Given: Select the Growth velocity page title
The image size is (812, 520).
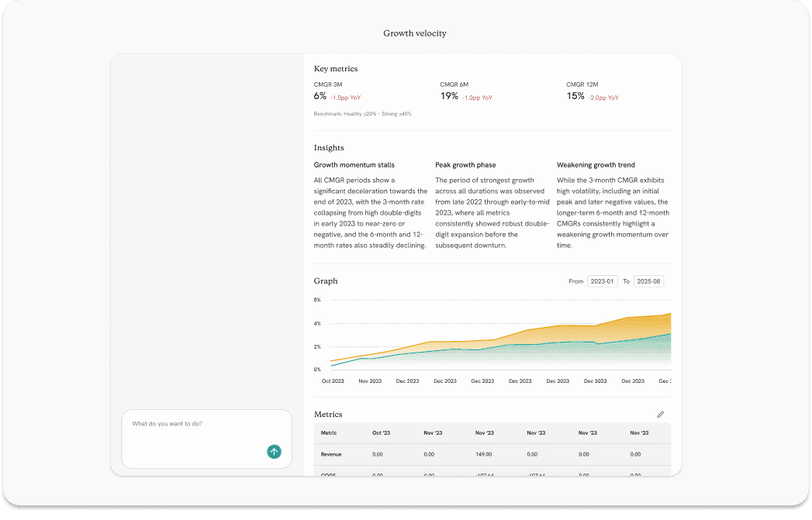Looking at the screenshot, I should click(414, 33).
